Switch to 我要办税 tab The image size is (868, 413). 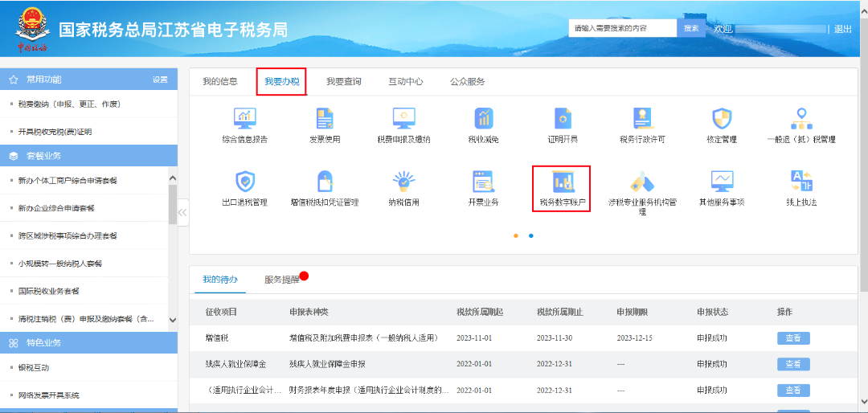pos(282,81)
